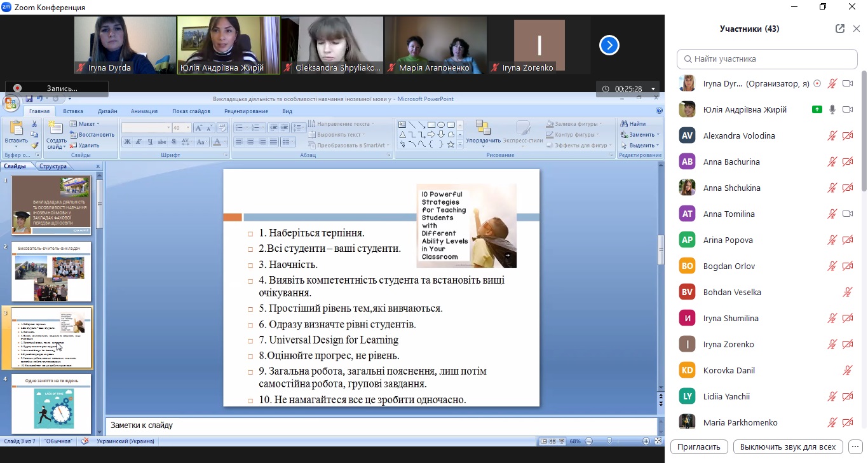Open the Выделить selection dropdown
Image resolution: width=868 pixels, height=463 pixels.
641,145
